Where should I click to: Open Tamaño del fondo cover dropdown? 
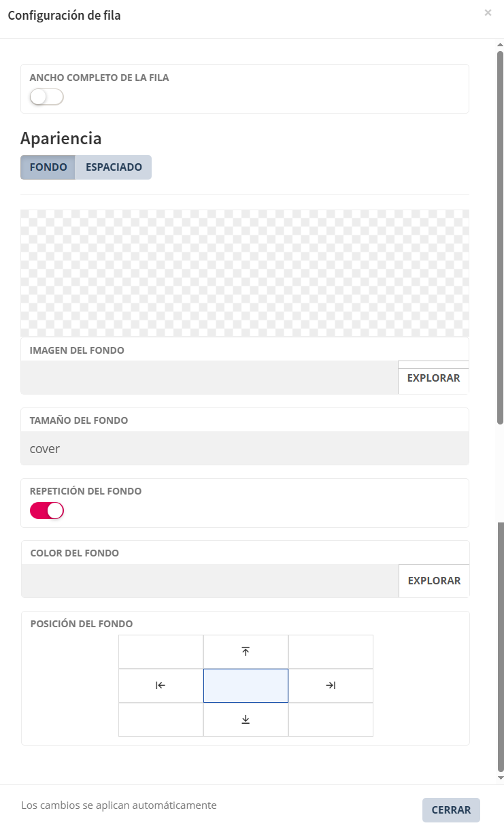coord(245,449)
